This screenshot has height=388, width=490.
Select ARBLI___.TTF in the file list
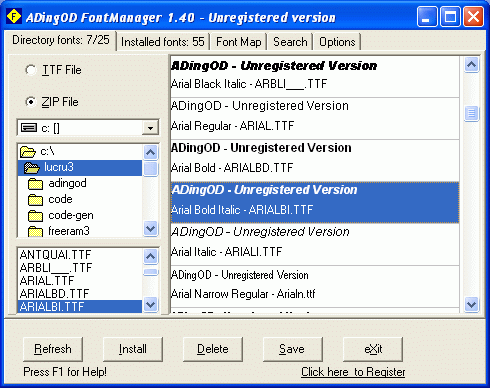coord(80,268)
